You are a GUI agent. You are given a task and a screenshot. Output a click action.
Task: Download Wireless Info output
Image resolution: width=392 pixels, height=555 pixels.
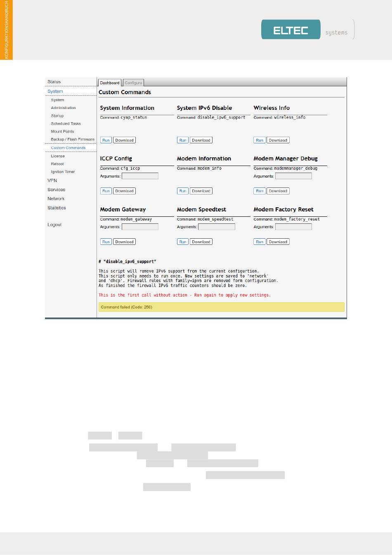(278, 140)
